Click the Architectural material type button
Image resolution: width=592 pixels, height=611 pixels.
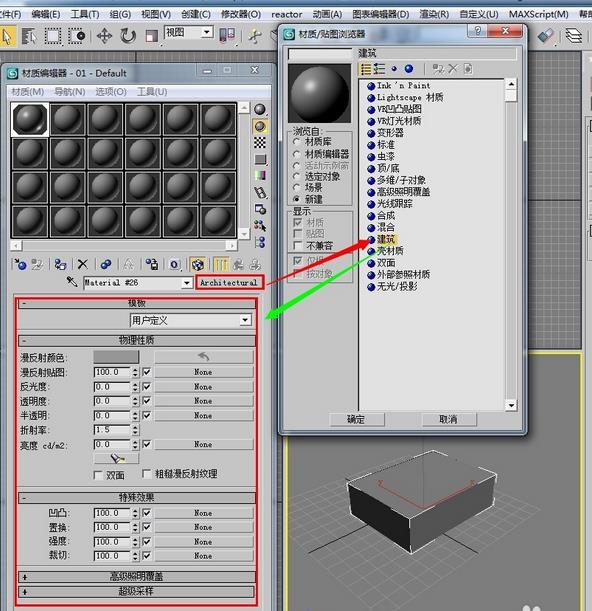[229, 283]
